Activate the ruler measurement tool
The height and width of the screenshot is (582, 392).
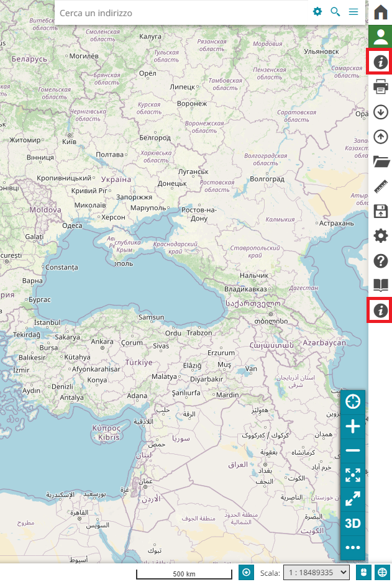tap(380, 186)
